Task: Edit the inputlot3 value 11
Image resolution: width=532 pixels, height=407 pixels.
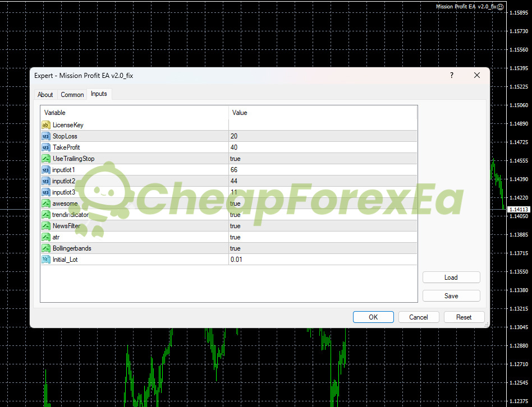Action: coord(323,192)
